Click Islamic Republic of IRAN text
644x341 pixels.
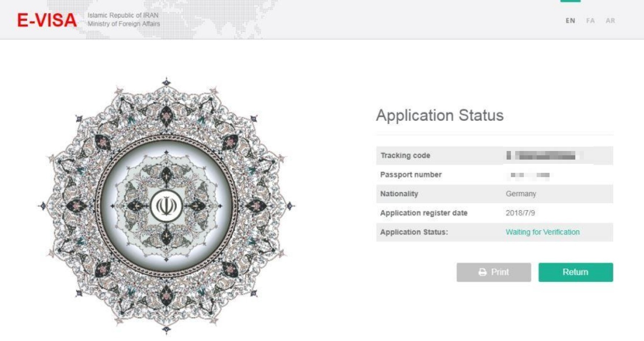tap(123, 15)
